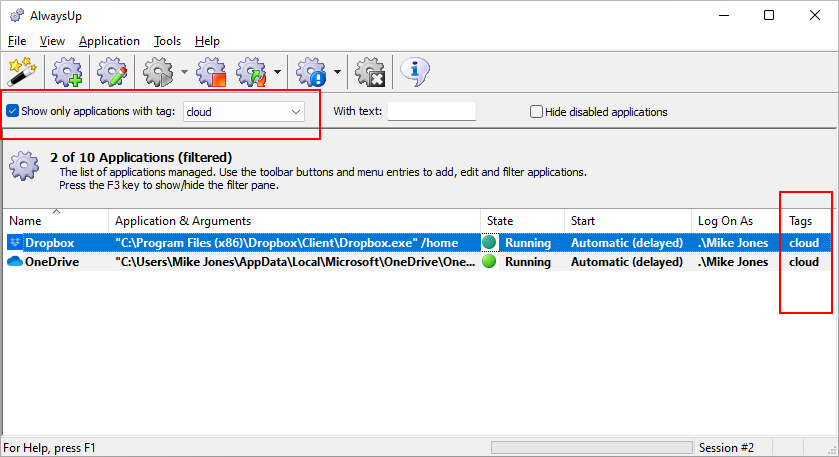The height and width of the screenshot is (457, 839).
Task: Click the status bar progress bar
Action: click(x=592, y=447)
